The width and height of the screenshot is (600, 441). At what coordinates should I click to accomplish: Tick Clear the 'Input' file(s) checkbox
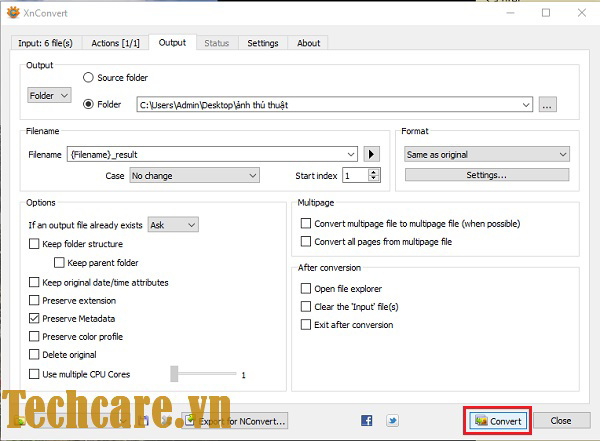[306, 307]
